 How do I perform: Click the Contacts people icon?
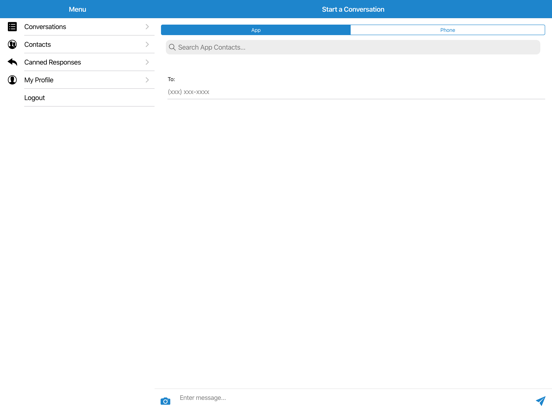pos(12,44)
